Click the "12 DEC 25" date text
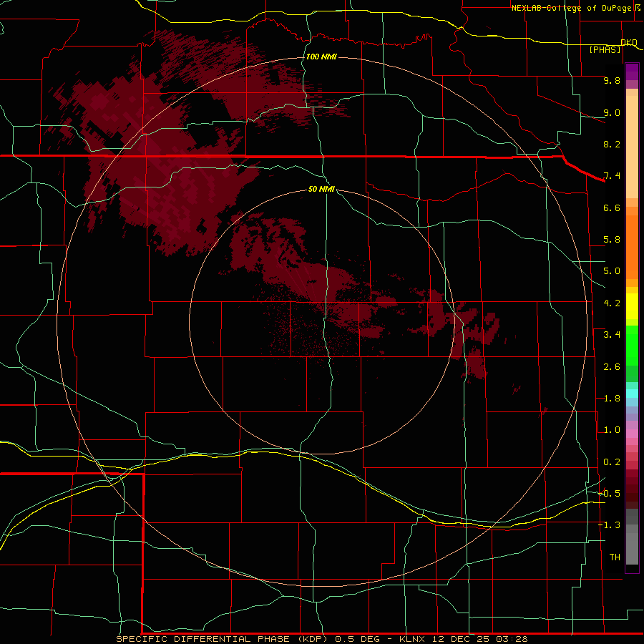Image resolution: width=644 pixels, height=644 pixels. tap(459, 639)
